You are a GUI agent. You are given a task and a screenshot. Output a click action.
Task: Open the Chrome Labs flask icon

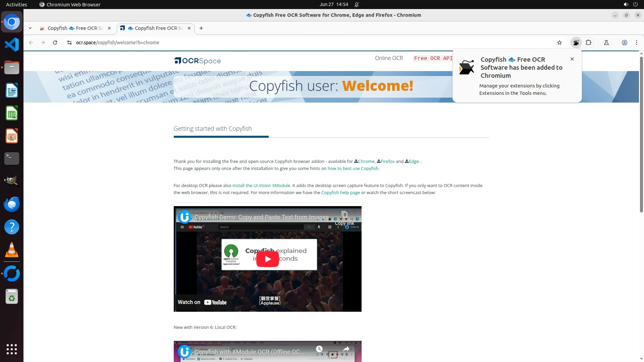[606, 43]
